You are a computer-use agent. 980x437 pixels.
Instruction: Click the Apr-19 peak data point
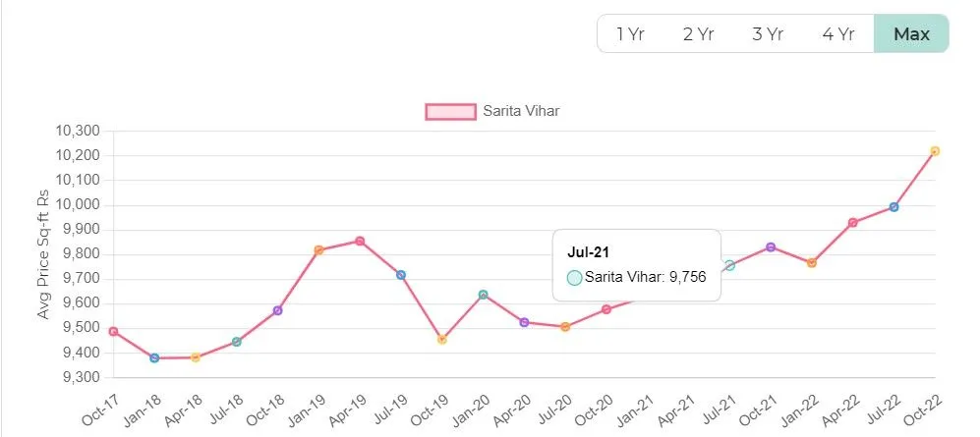coord(360,241)
